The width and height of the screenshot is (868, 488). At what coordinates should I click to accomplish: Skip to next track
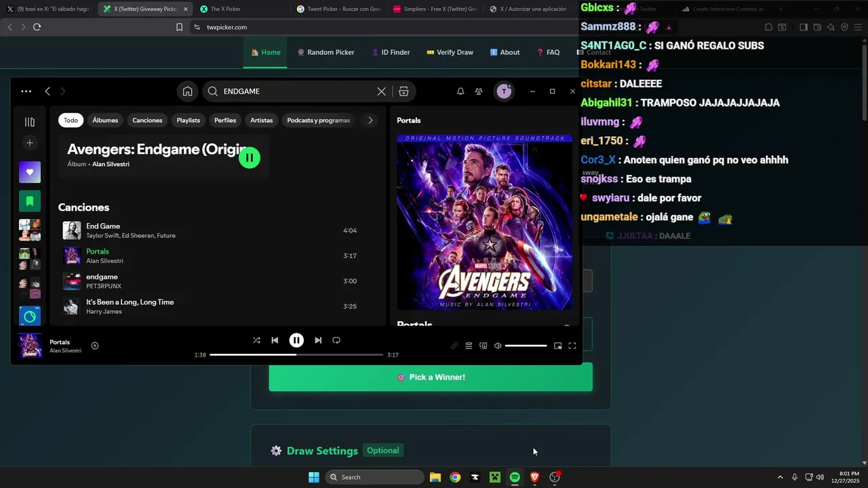tap(318, 340)
